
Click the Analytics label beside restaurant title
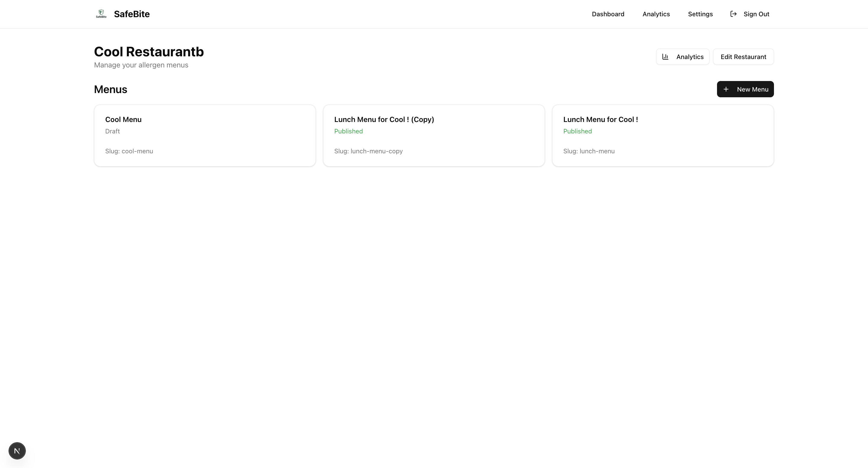click(689, 57)
